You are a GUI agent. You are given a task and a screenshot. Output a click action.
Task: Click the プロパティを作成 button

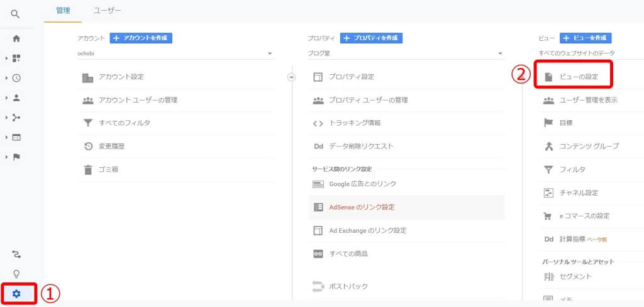371,38
